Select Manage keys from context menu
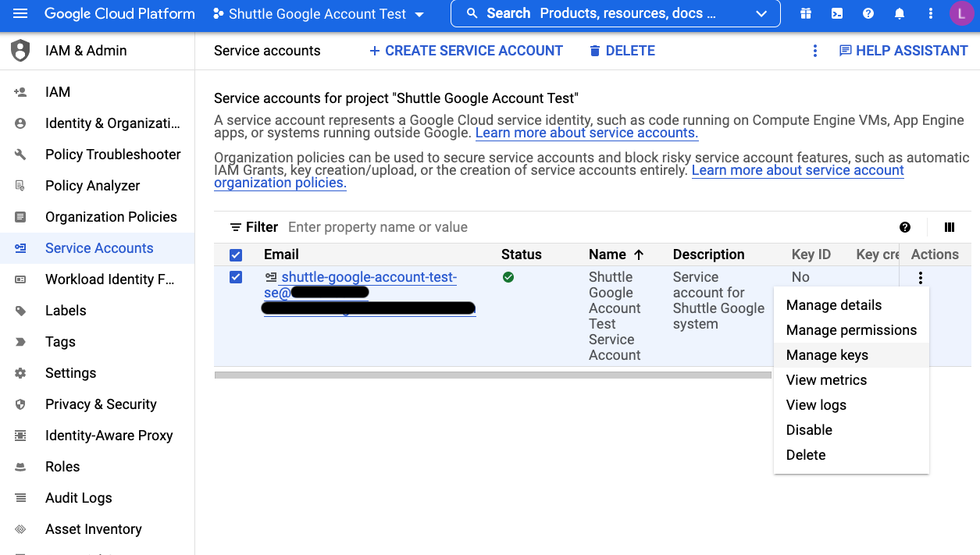 851,355
